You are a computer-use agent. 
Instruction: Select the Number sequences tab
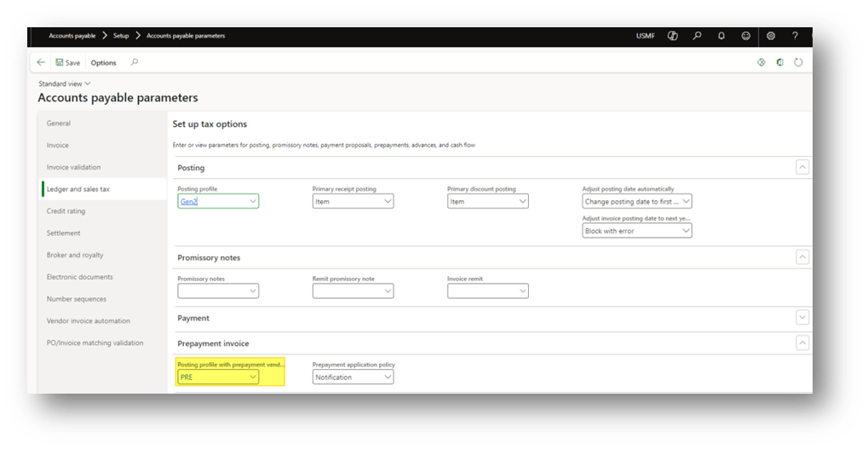point(77,299)
